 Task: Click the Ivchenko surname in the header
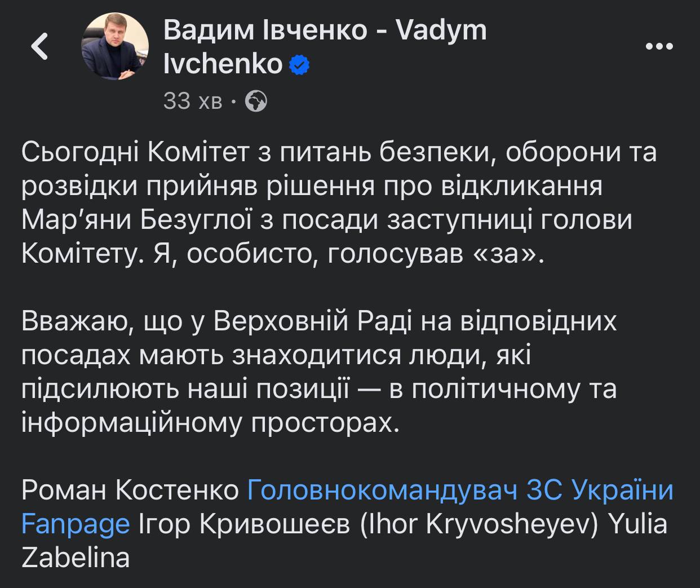click(x=223, y=65)
